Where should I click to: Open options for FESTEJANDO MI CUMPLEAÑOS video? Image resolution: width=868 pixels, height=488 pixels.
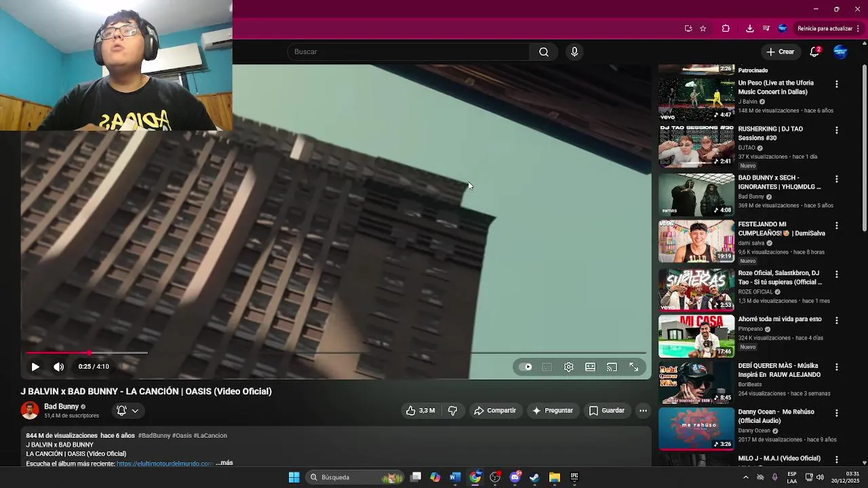pos(837,225)
